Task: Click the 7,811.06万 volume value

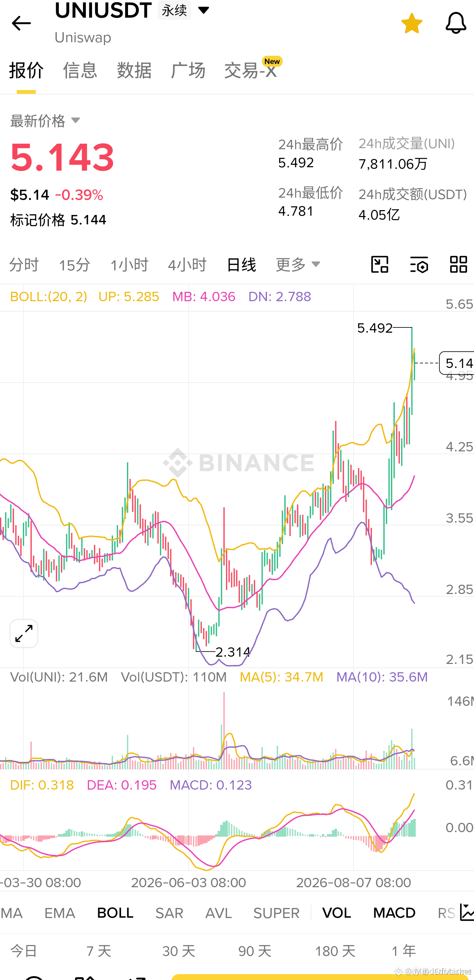Action: tap(393, 164)
